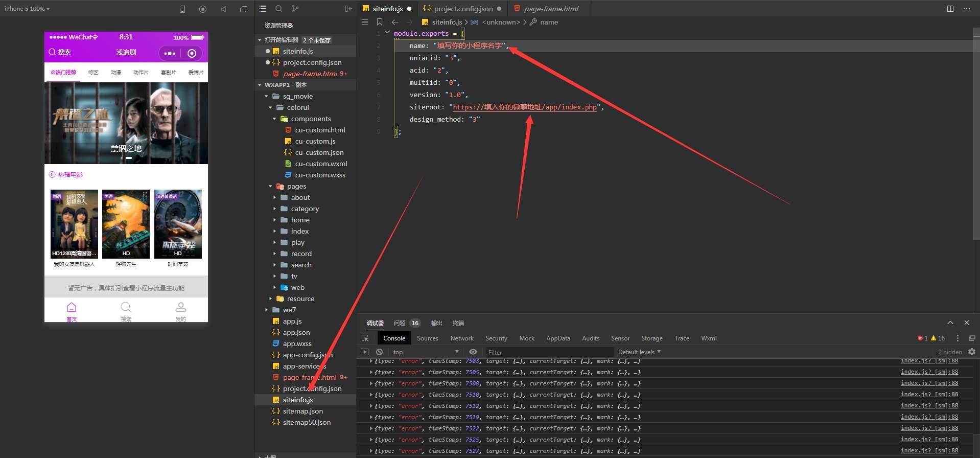Click the devtools dock window icon

[x=972, y=338]
